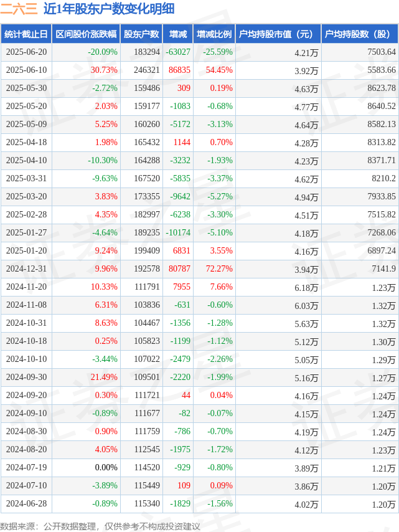Click the 8640.52 shares per holder cell

point(382,106)
